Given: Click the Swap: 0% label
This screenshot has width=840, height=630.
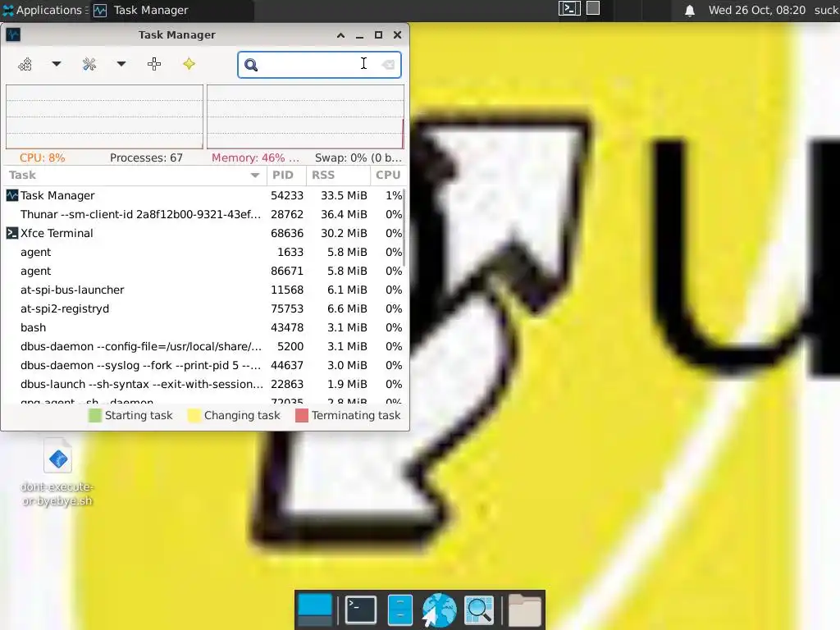Looking at the screenshot, I should tap(358, 158).
